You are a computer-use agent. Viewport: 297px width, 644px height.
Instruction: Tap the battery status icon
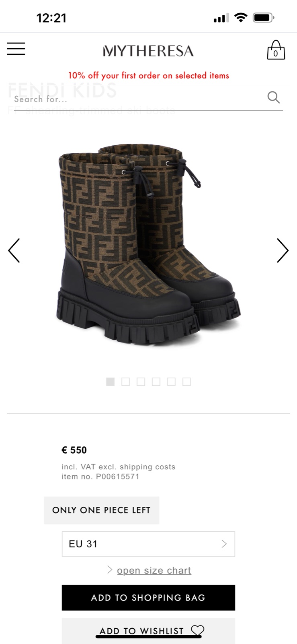pyautogui.click(x=263, y=18)
